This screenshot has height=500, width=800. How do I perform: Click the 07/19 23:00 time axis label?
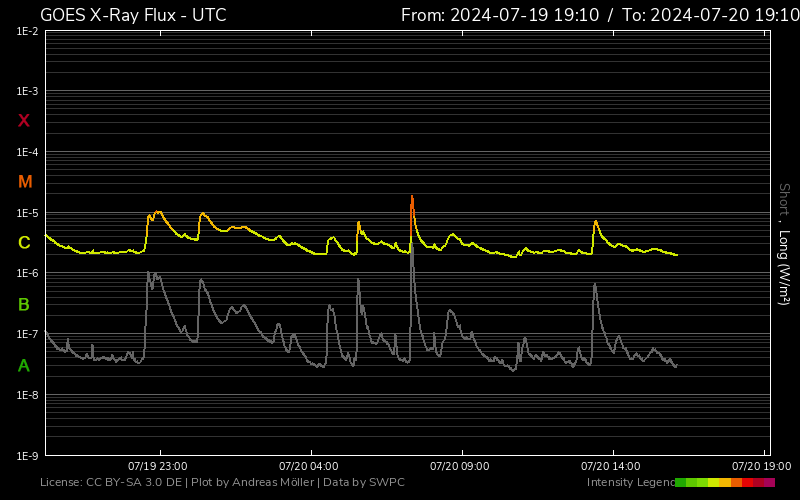pyautogui.click(x=158, y=466)
